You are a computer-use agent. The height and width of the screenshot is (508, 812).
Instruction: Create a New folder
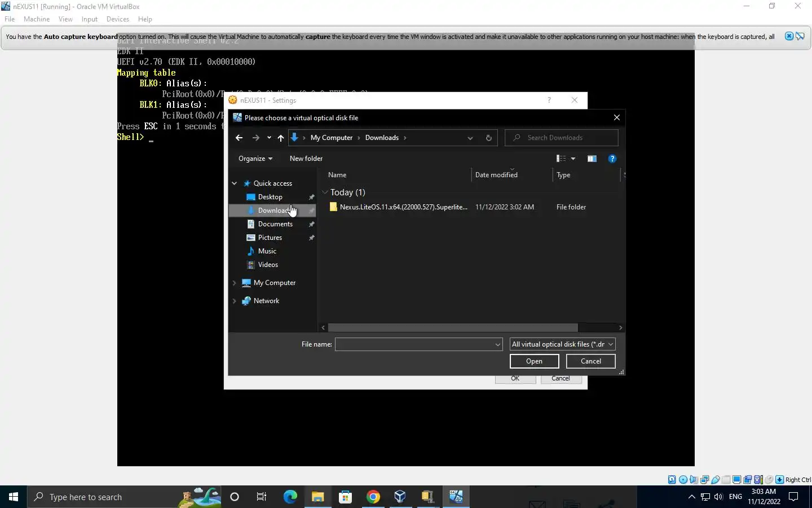306,159
